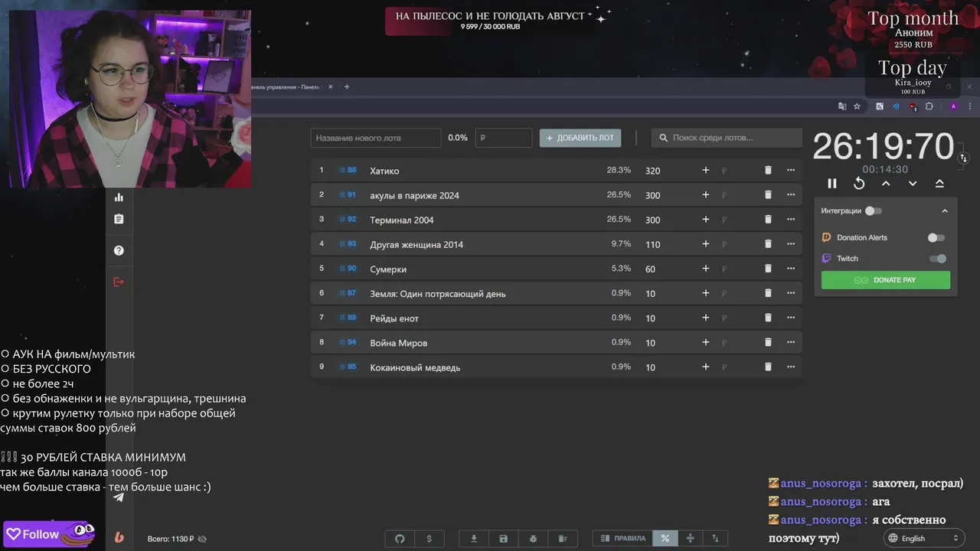Toggle the Интеграции master switch

point(874,210)
